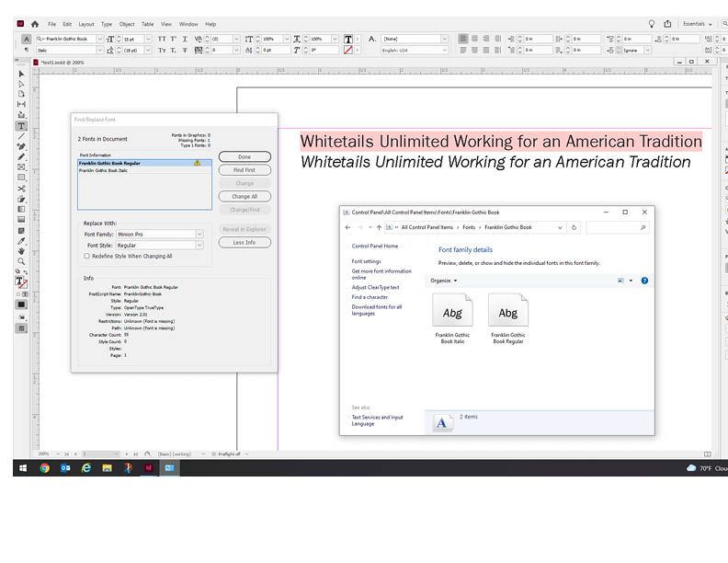This screenshot has width=728, height=563.
Task: Select the Direct Selection tool
Action: (x=21, y=84)
